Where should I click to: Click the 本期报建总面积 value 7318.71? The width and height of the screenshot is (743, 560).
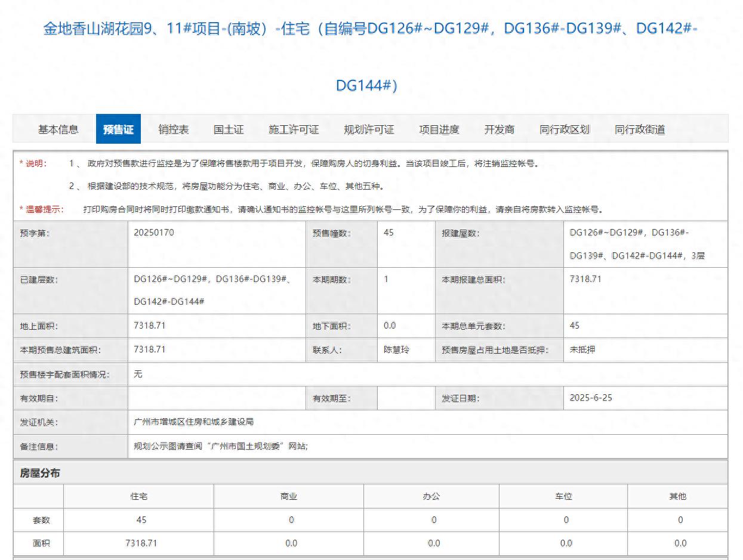pyautogui.click(x=586, y=279)
